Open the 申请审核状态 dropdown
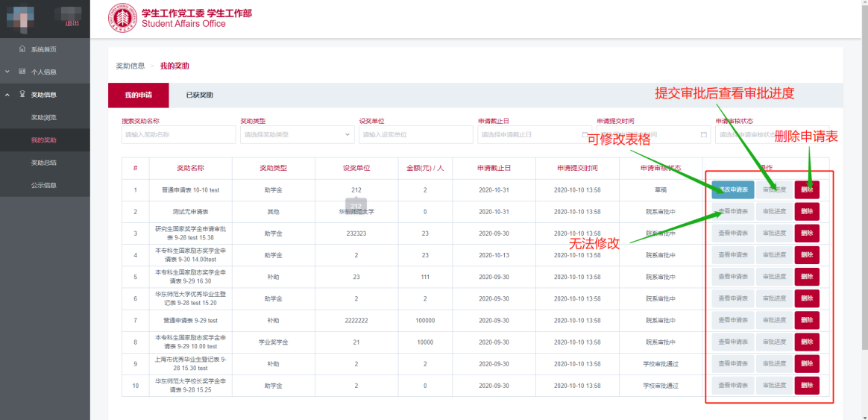This screenshot has width=868, height=420. (772, 134)
